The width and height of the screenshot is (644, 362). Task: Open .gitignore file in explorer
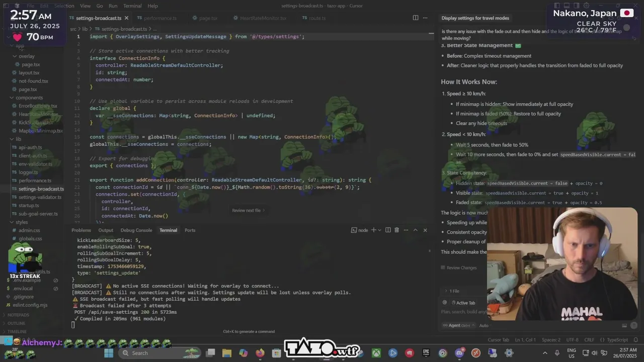click(23, 297)
